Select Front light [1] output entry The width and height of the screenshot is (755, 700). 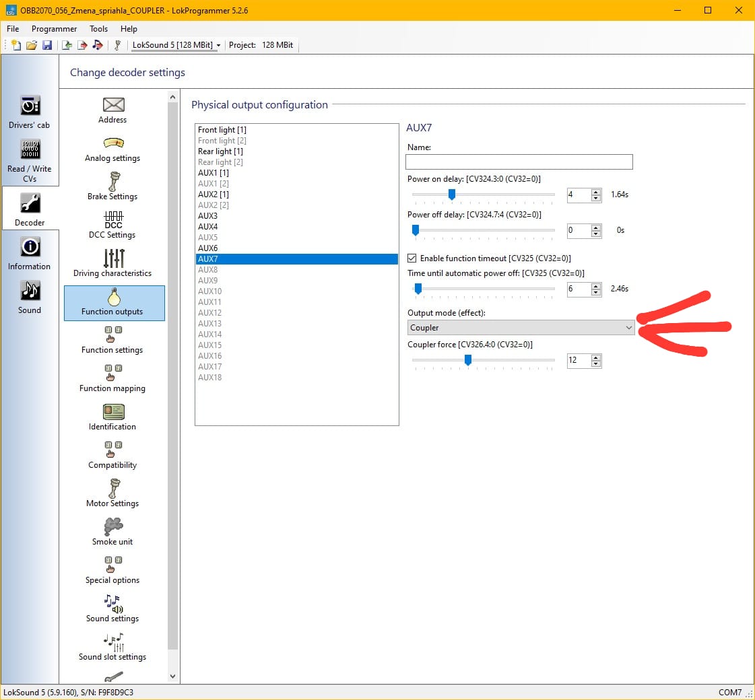pyautogui.click(x=222, y=130)
